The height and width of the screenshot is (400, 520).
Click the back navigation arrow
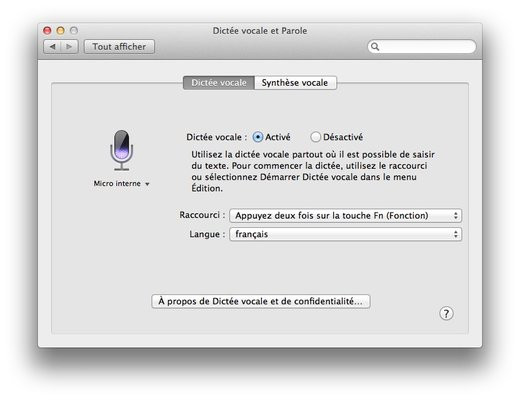[52, 47]
